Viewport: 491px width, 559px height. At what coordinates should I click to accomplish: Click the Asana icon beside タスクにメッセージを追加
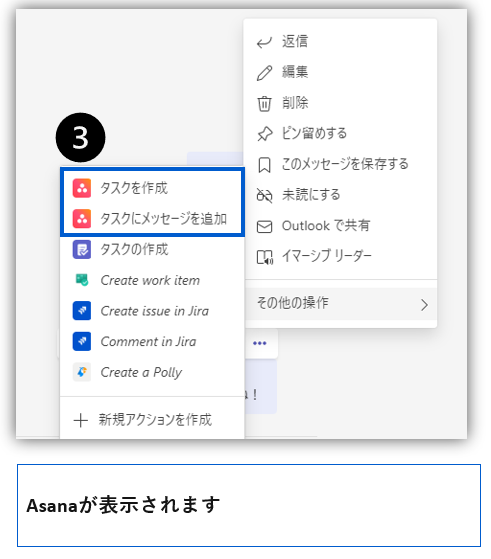(x=82, y=219)
